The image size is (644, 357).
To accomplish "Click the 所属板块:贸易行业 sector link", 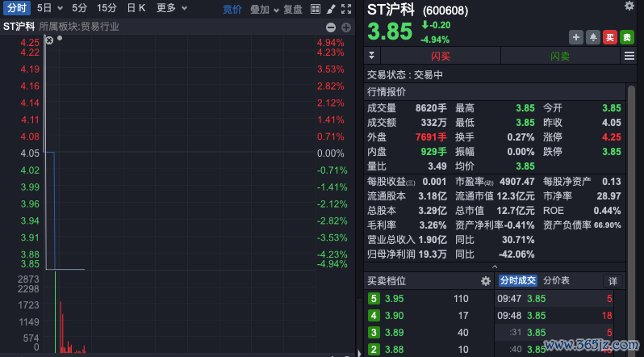I will pyautogui.click(x=79, y=27).
